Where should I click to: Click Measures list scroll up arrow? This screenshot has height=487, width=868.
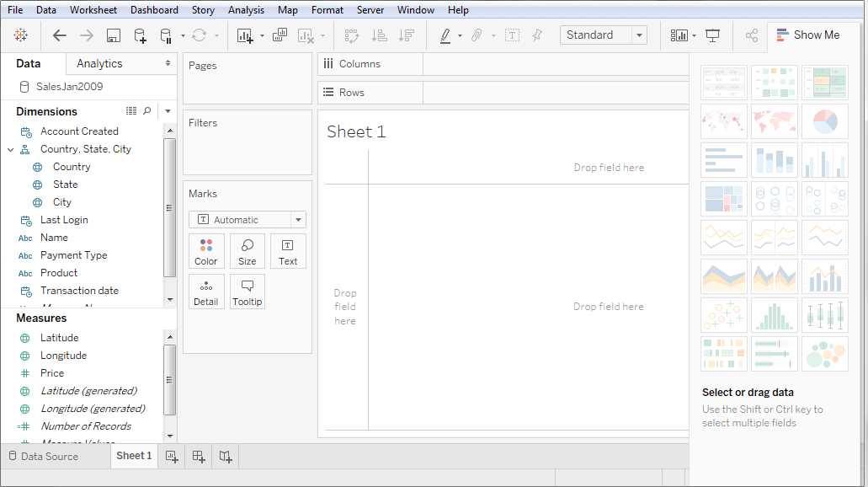170,337
